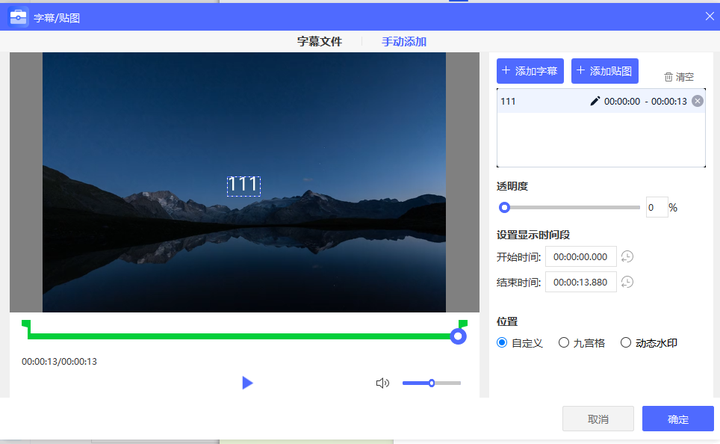
Task: Click the briefcase toolbox icon in title bar
Action: pyautogui.click(x=18, y=17)
